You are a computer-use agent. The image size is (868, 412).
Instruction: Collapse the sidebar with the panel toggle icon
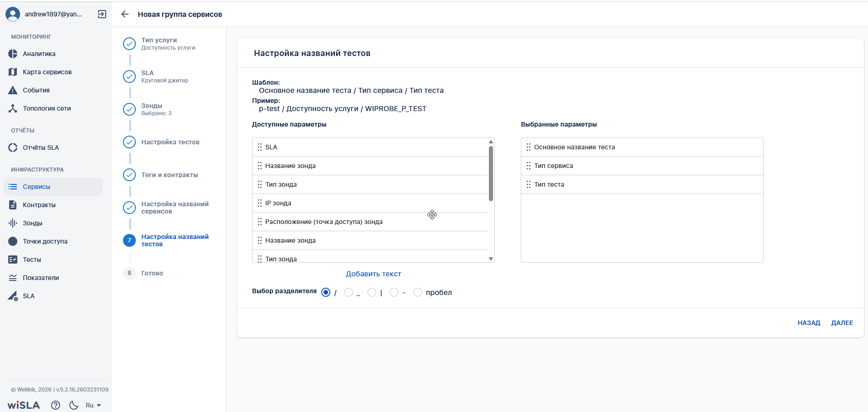tap(102, 14)
